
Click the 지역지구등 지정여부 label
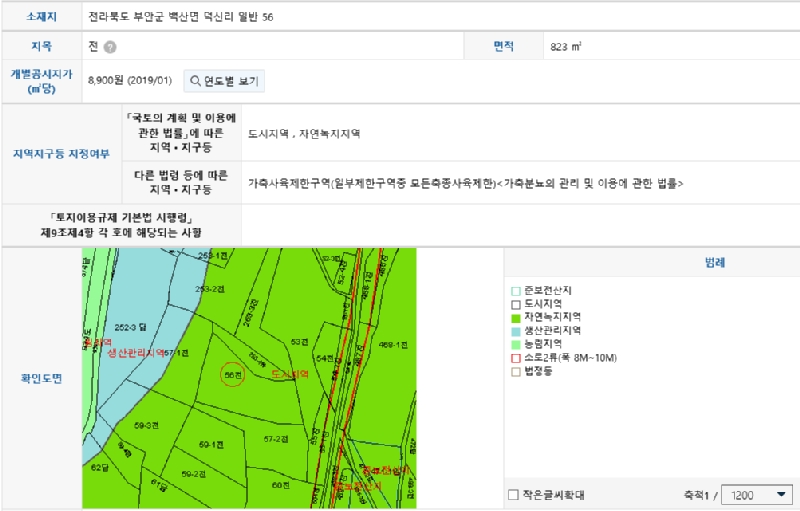click(61, 154)
